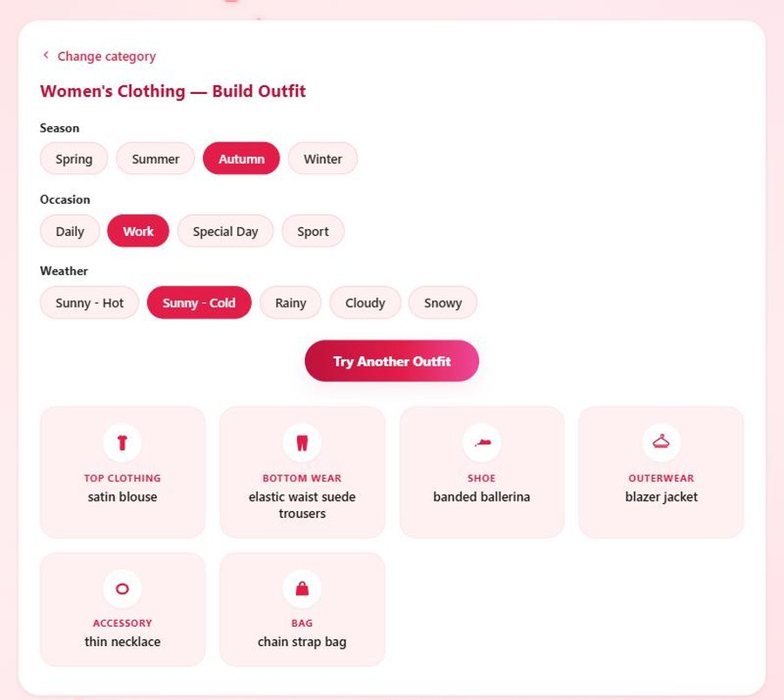The height and width of the screenshot is (700, 784).
Task: Click the BAG card label
Action: point(302,623)
